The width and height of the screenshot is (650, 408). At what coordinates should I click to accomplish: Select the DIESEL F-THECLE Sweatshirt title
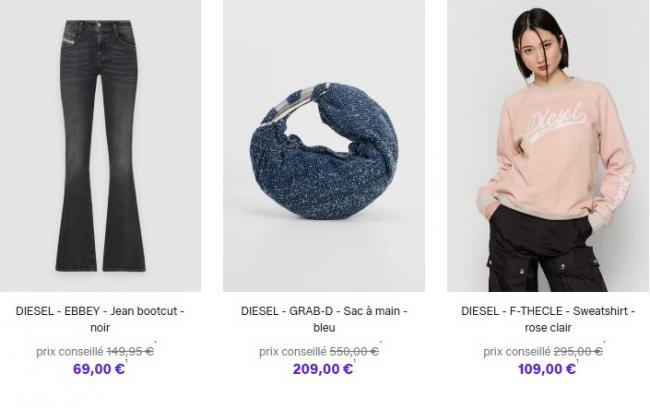point(548,319)
